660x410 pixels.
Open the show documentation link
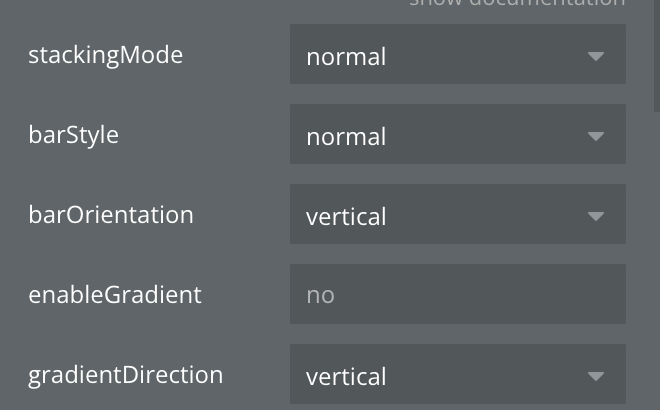point(517,2)
